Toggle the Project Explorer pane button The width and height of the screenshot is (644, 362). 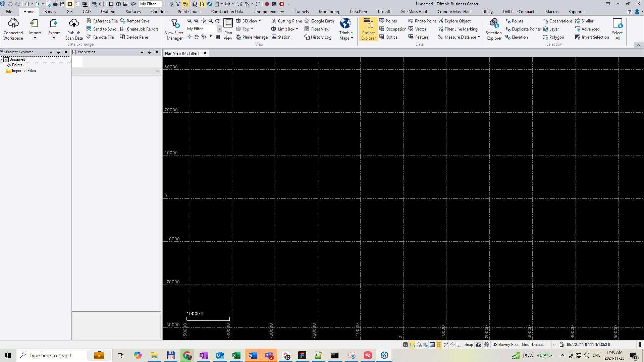368,29
